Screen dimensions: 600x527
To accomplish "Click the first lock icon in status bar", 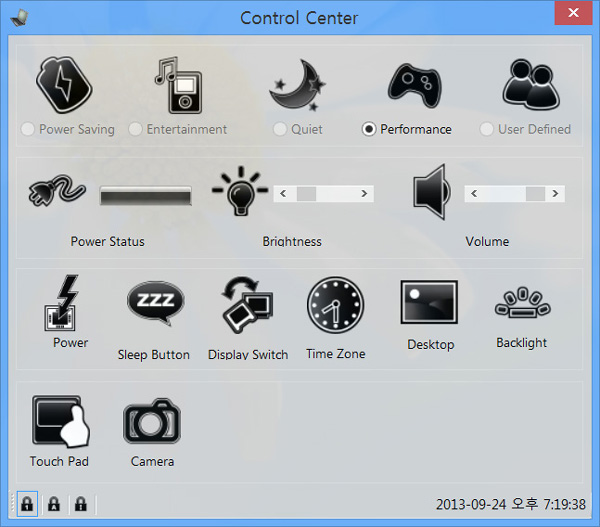I will point(27,504).
